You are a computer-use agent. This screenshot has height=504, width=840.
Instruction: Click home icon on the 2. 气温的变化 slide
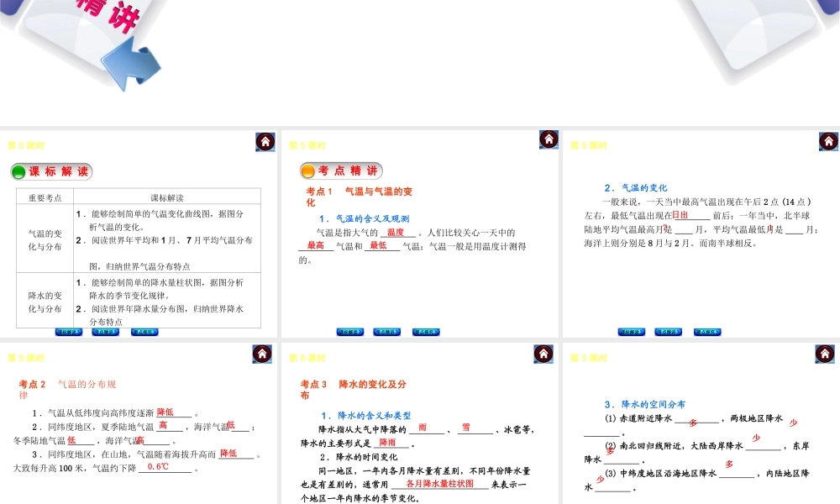click(828, 141)
